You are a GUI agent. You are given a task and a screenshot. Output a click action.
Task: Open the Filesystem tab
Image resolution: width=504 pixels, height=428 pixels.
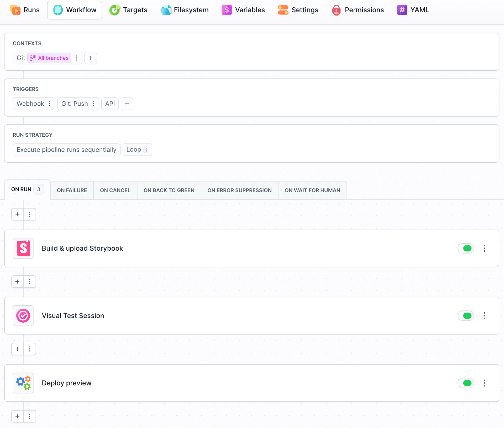click(x=185, y=10)
